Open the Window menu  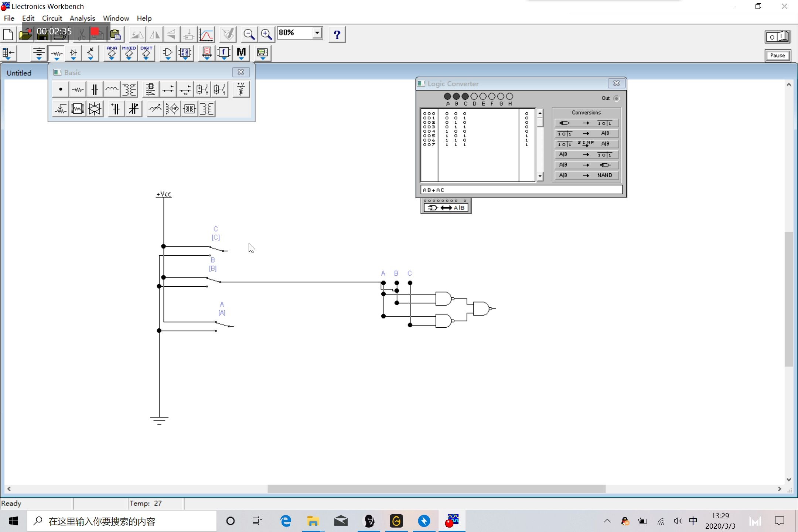coord(116,18)
